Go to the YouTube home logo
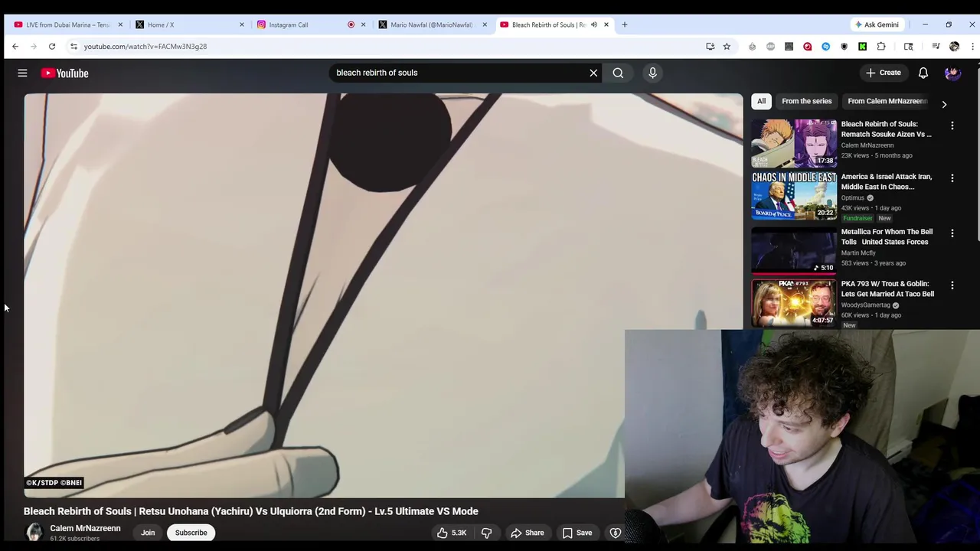 click(x=65, y=73)
